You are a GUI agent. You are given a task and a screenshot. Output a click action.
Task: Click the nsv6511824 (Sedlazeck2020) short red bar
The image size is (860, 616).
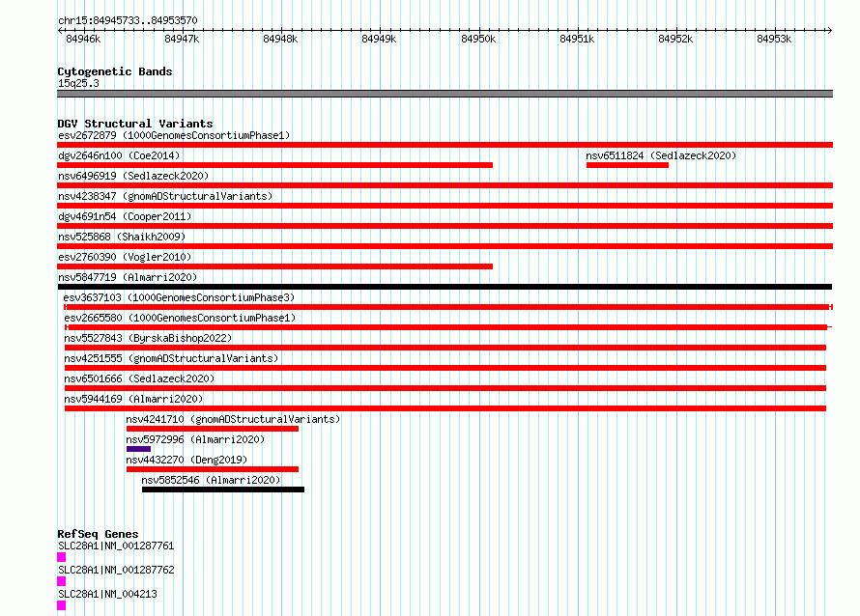click(627, 165)
